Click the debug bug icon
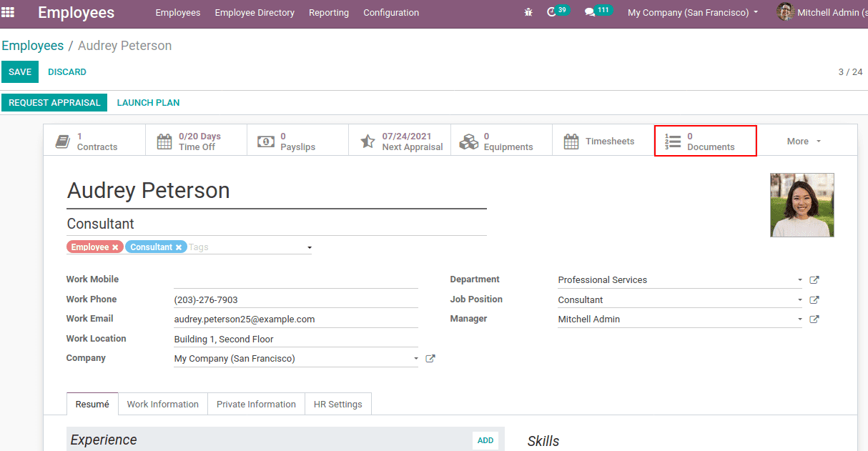Screen dimensions: 868x451 tap(528, 13)
